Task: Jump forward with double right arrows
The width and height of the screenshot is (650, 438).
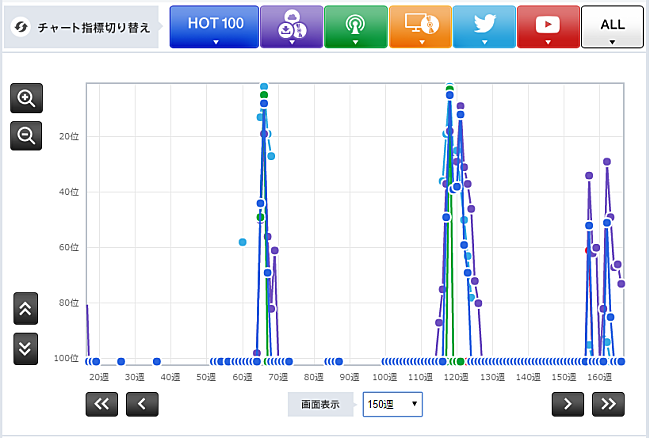Action: click(x=606, y=404)
